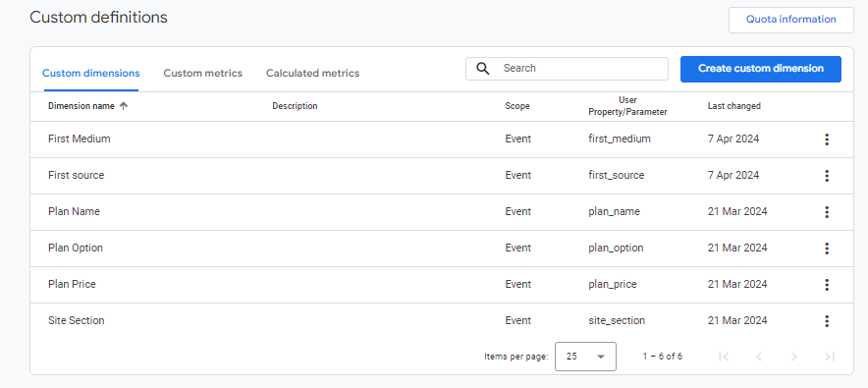Image resolution: width=868 pixels, height=388 pixels.
Task: Expand the Items per page dropdown
Action: pyautogui.click(x=585, y=357)
